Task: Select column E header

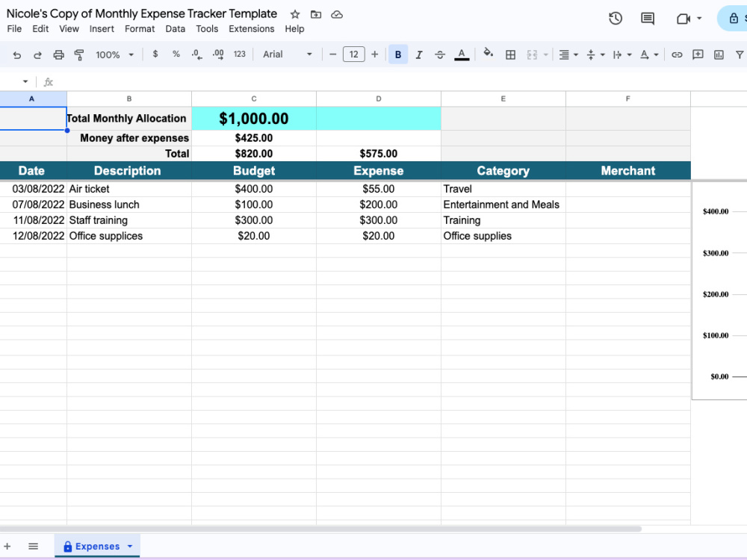Action: tap(503, 99)
